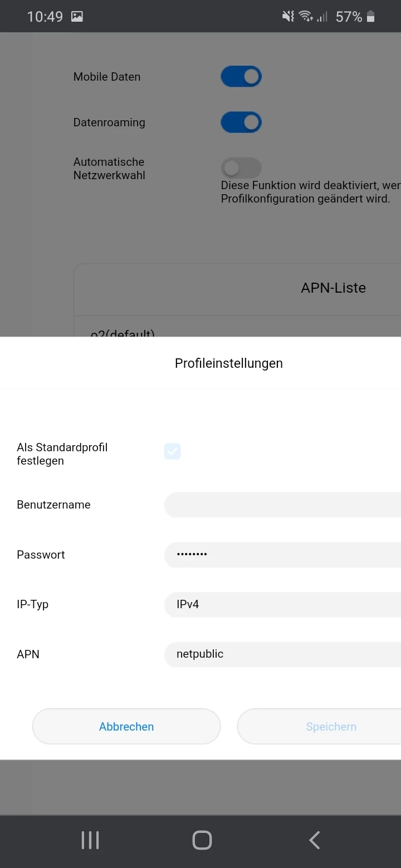
Task: Uncheck Als Standardprofil festlegen checkbox
Action: point(172,451)
